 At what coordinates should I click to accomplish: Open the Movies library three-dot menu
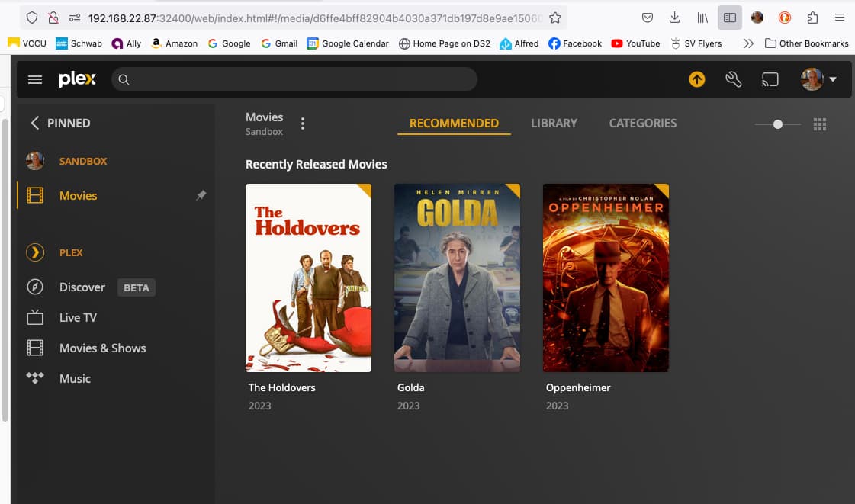click(x=303, y=124)
